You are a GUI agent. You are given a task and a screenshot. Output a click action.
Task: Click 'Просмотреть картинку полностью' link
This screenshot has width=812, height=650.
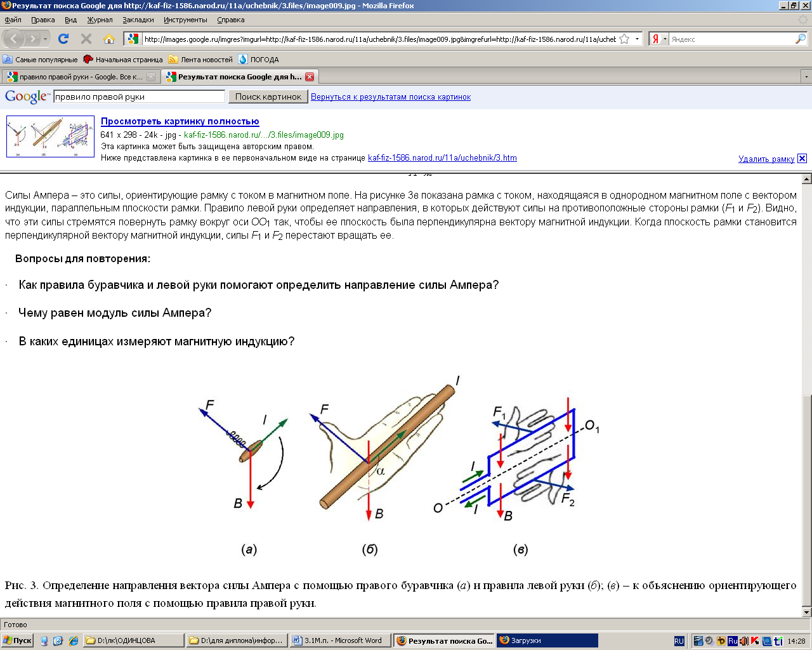[180, 121]
